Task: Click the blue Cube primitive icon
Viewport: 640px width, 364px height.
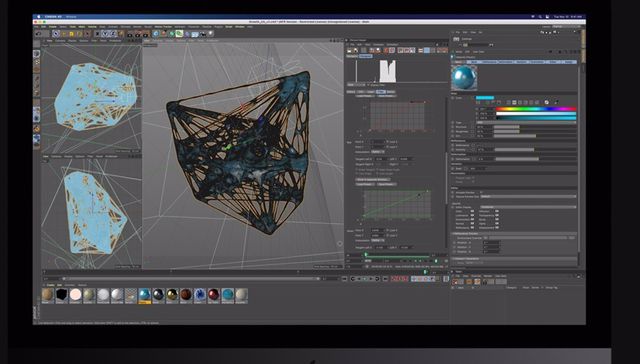Action: pyautogui.click(x=156, y=34)
